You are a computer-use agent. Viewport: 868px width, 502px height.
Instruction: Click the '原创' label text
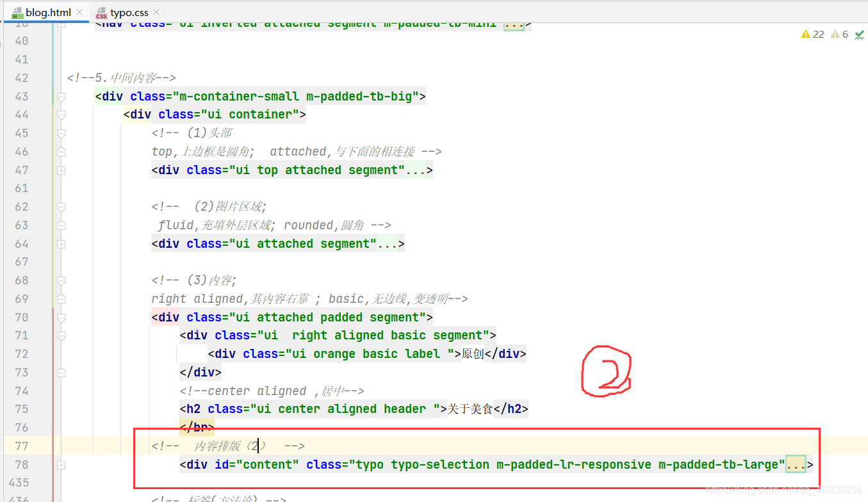coord(473,354)
